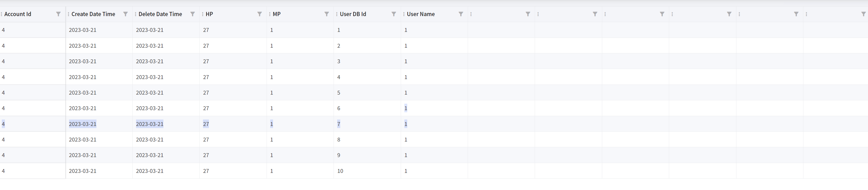Click the User Name header label

(421, 14)
